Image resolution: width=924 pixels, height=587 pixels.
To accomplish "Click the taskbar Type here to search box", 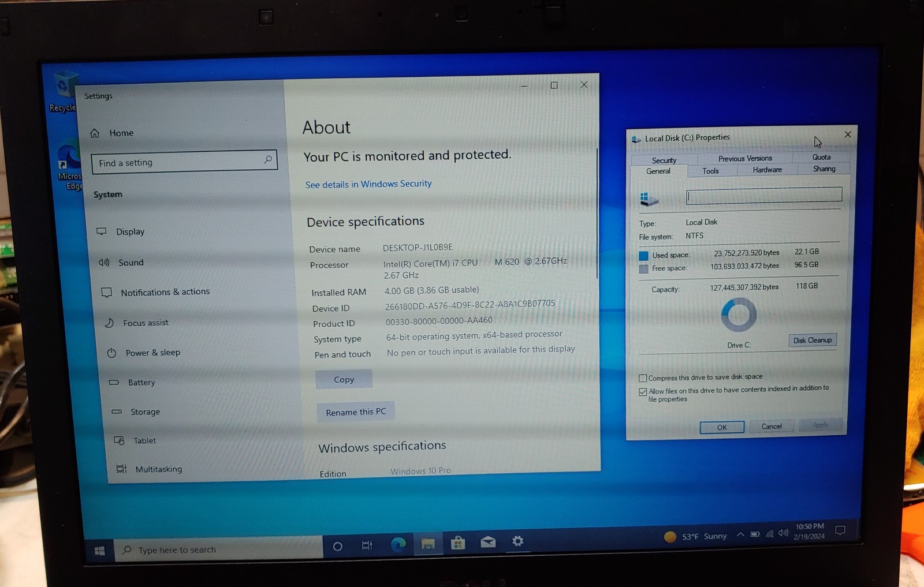I will [x=218, y=548].
